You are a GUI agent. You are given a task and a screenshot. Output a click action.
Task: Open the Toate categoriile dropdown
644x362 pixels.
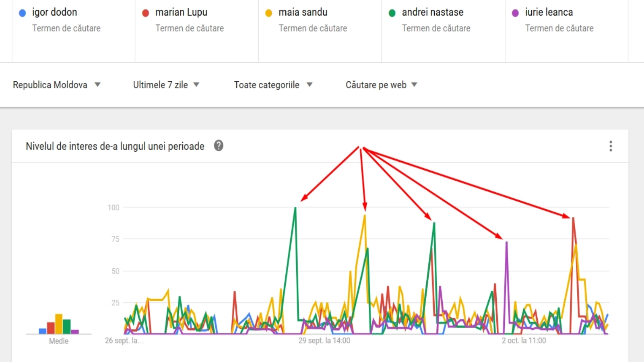(x=273, y=85)
